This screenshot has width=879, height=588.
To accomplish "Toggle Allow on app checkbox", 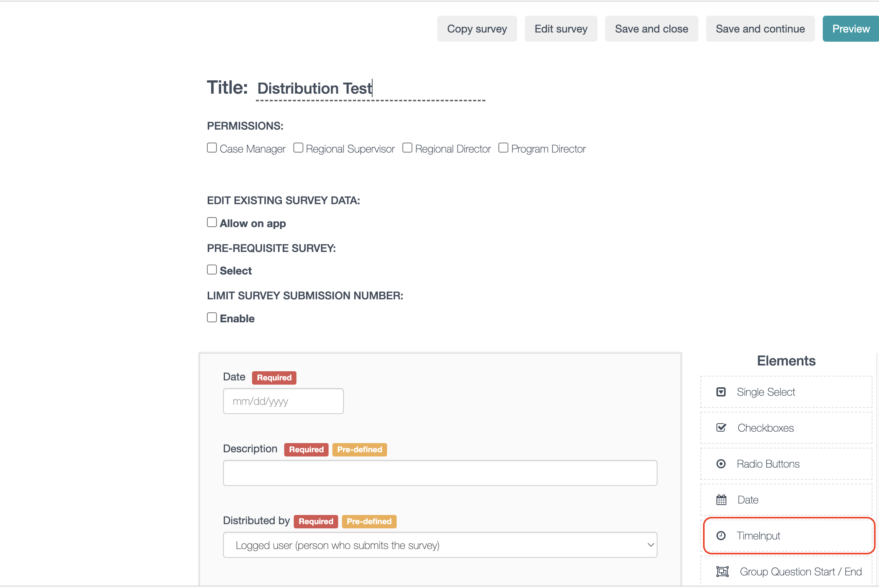I will pos(212,223).
